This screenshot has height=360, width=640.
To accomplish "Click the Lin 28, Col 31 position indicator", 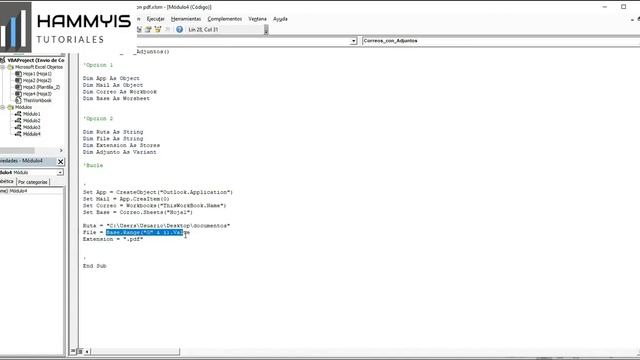I will pyautogui.click(x=203, y=30).
